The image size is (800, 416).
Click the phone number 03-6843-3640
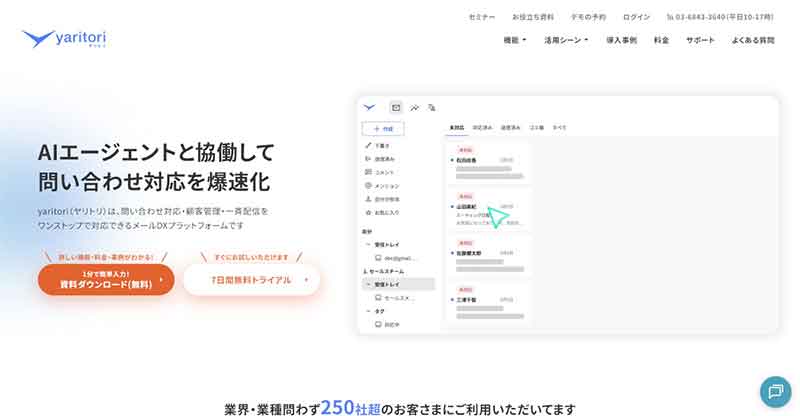700,17
